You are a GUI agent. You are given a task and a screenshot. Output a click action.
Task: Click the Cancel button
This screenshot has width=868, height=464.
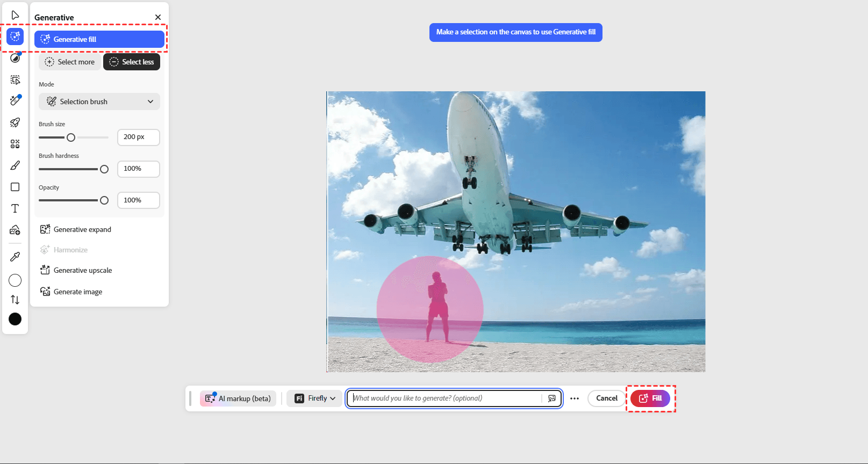(x=607, y=398)
